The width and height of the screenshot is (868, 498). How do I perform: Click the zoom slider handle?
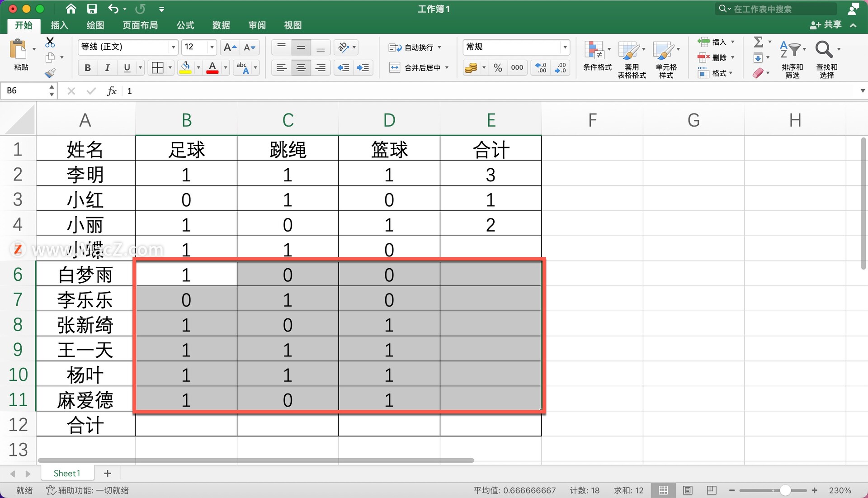click(x=785, y=490)
